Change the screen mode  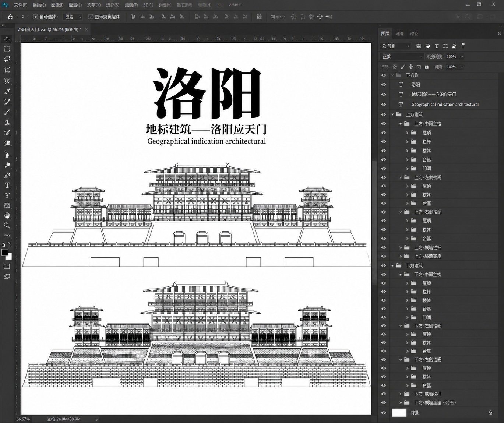point(7,276)
